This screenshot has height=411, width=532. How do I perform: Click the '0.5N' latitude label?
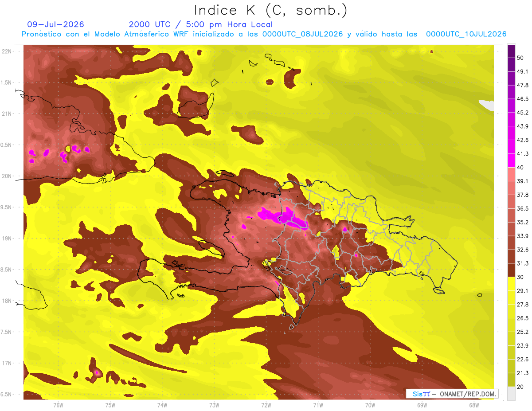(x=7, y=145)
